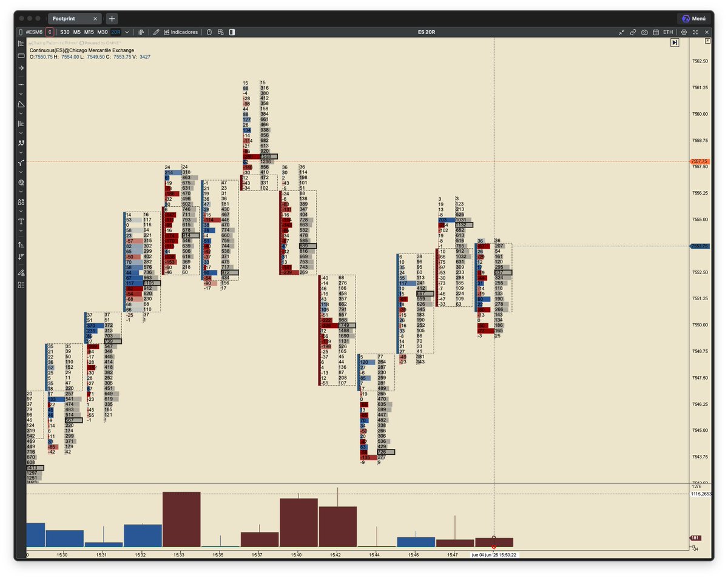Click the V: 3427 volume readout

(x=141, y=57)
